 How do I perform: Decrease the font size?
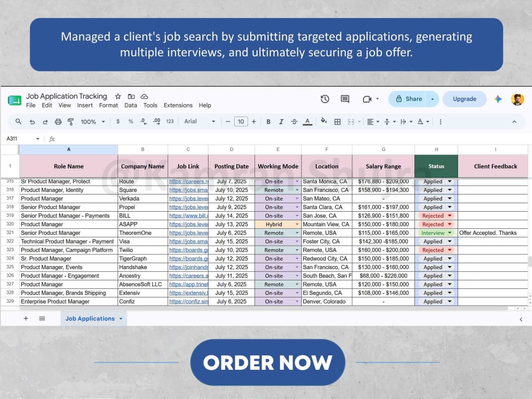tap(228, 121)
